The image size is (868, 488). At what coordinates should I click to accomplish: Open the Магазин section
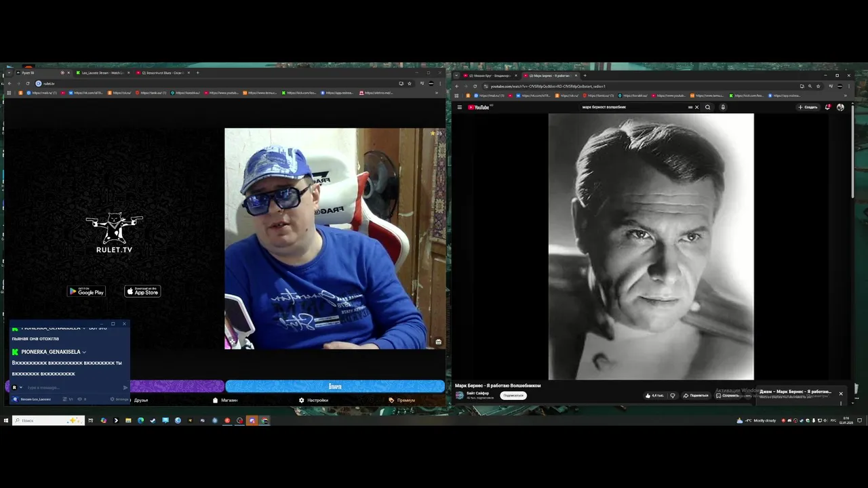(x=225, y=400)
